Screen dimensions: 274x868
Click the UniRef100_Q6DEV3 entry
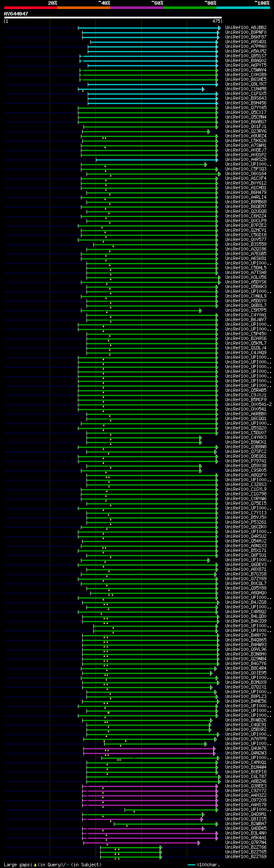[x=246, y=564]
